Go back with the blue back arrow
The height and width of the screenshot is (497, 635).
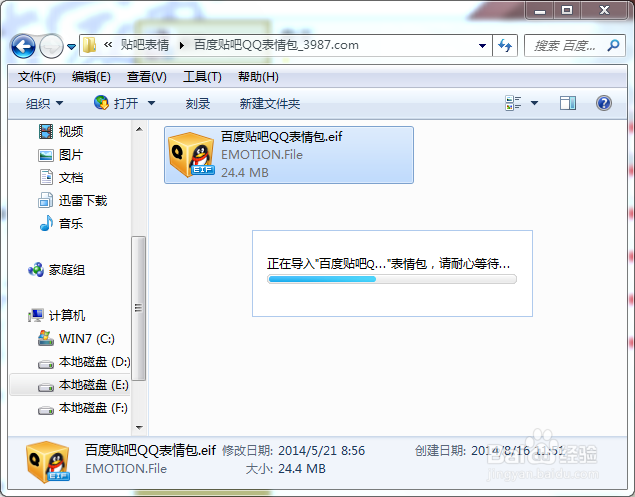point(23,46)
